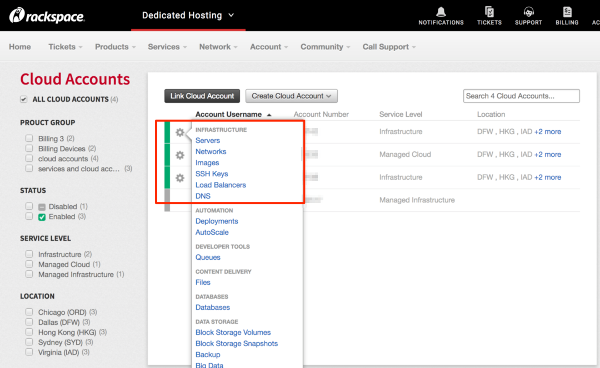The height and width of the screenshot is (368, 600).
Task: Open Block Storage Snapshots
Action: pyautogui.click(x=236, y=344)
